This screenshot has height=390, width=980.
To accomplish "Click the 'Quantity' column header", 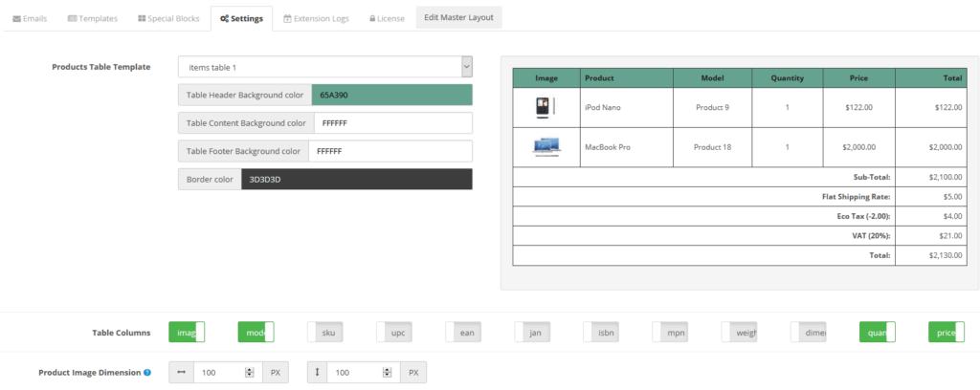I will click(787, 78).
